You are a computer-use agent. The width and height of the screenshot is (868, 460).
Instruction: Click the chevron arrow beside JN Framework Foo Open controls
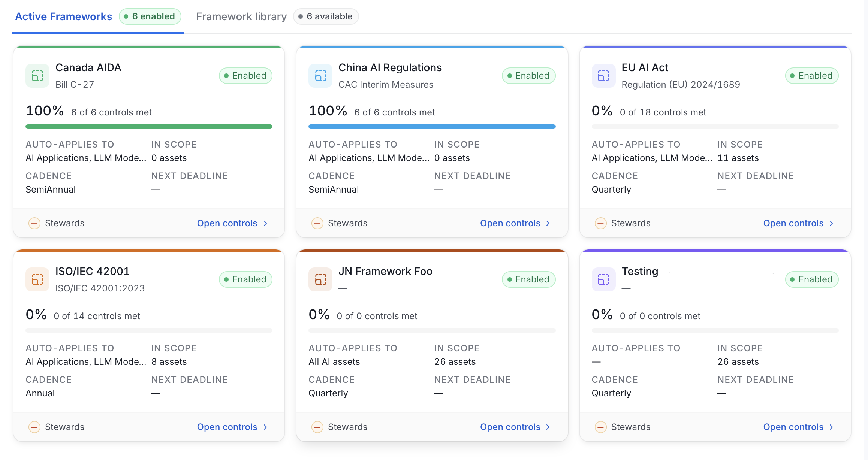point(548,427)
